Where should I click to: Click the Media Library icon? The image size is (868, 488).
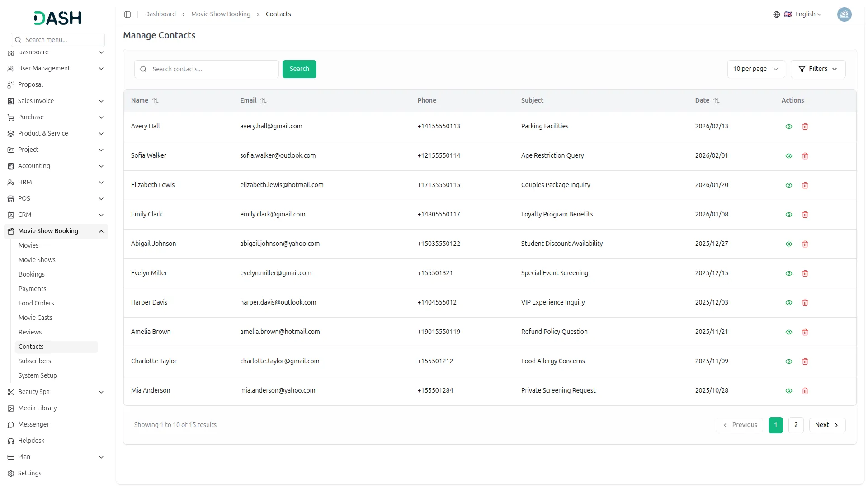[10, 408]
